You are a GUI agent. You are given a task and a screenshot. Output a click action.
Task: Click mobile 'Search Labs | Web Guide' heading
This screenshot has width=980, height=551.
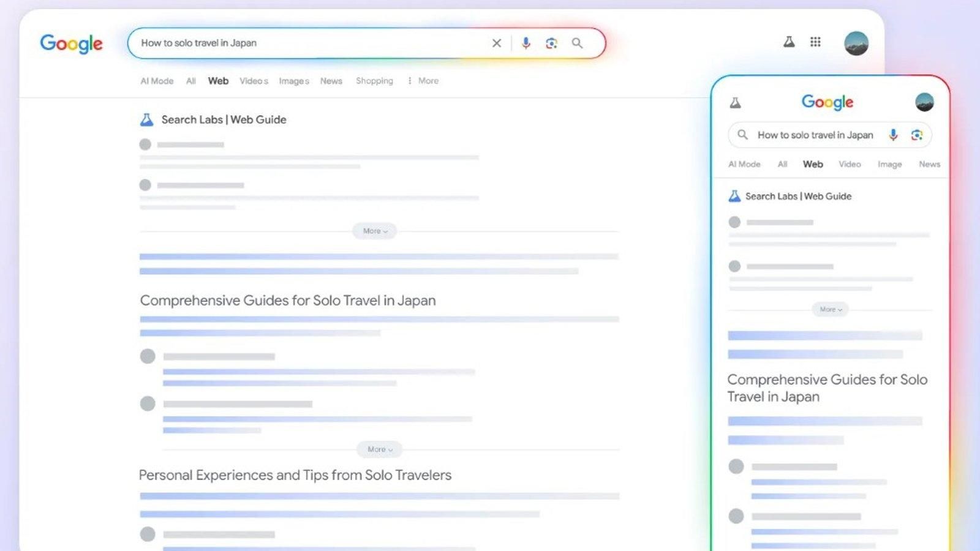coord(798,196)
